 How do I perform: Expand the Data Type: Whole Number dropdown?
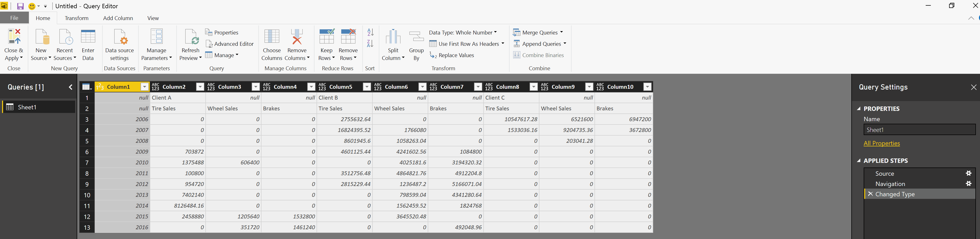(495, 32)
